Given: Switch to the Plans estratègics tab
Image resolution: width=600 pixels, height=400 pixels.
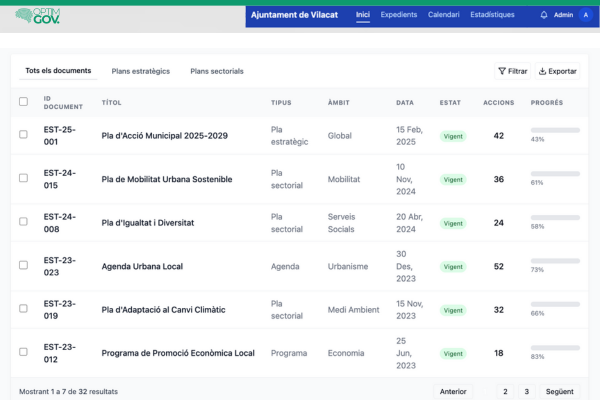Looking at the screenshot, I should [x=140, y=71].
